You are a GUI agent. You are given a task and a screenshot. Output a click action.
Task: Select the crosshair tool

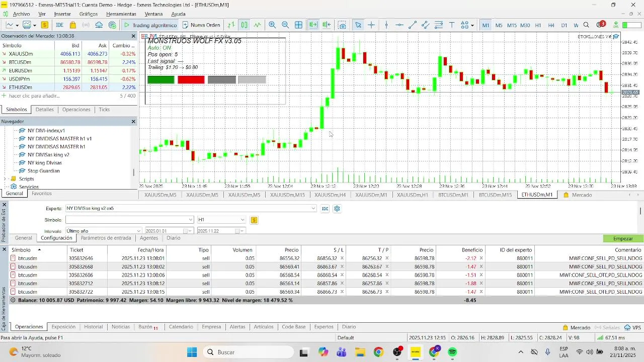371,25
